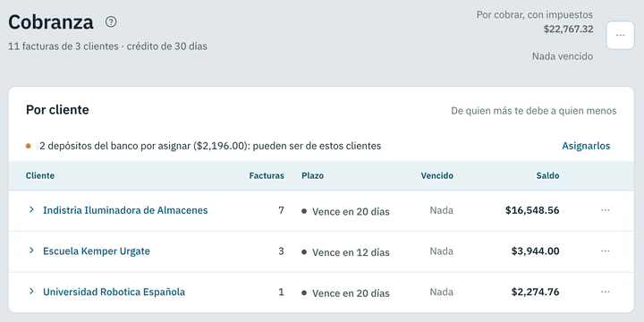Select the $3,944.00 balance value
This screenshot has width=644, height=322.
click(535, 251)
